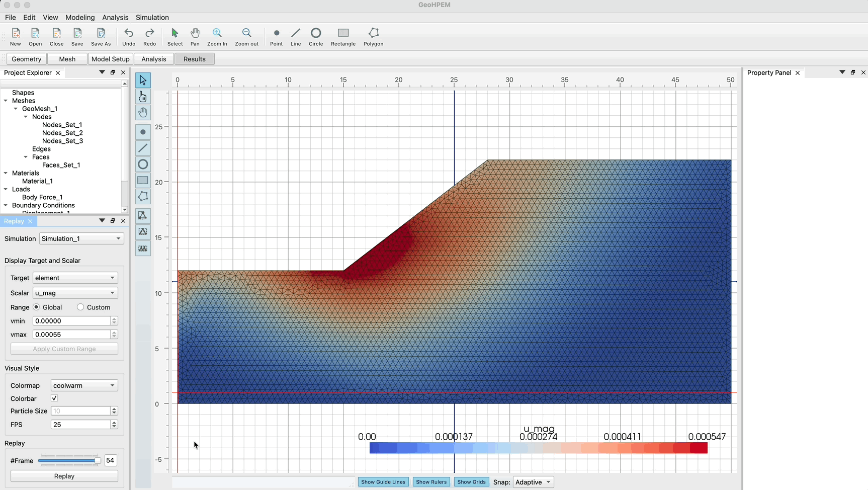Pick the Circle tool in vertical sidebar
Screen dimensions: 868x490
pos(143,165)
